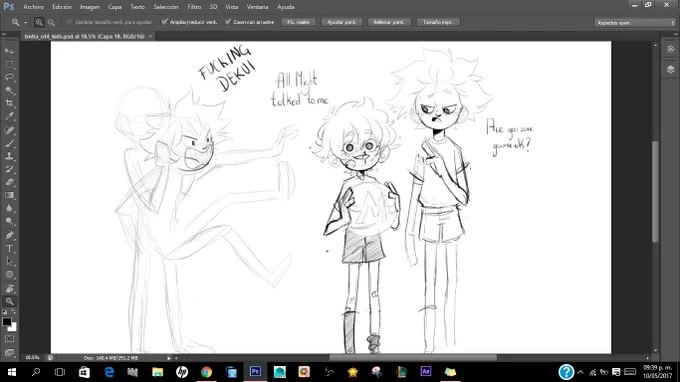Select the Crop tool
680x382 pixels.
pos(10,103)
